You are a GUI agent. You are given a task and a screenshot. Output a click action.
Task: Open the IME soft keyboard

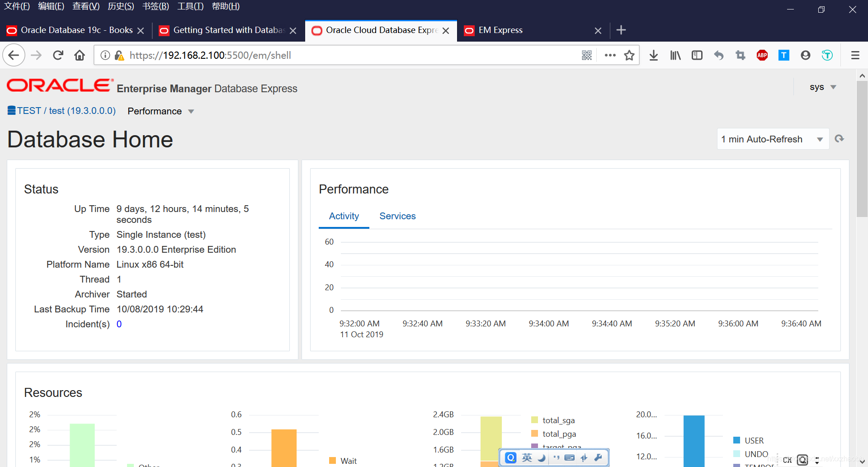(570, 458)
